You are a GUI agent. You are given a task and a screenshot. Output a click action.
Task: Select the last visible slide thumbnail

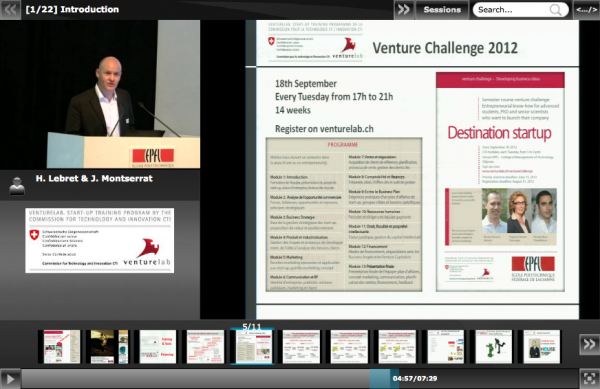coord(541,347)
